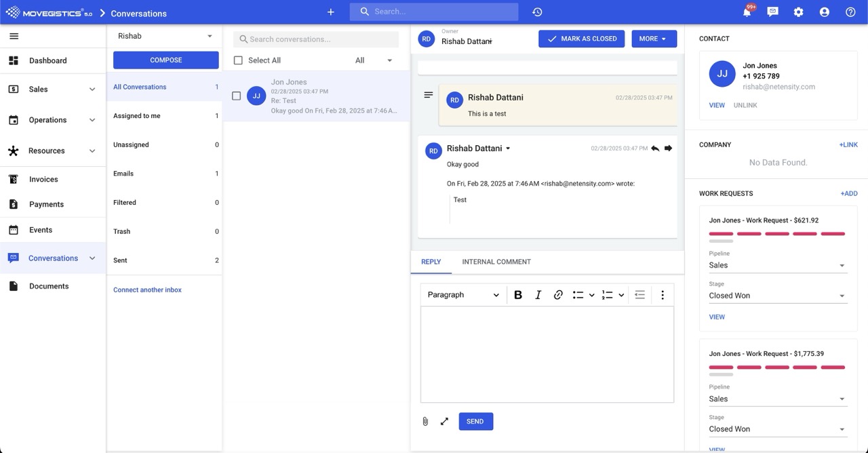868x453 pixels.
Task: Open the history clock icon
Action: (x=537, y=12)
